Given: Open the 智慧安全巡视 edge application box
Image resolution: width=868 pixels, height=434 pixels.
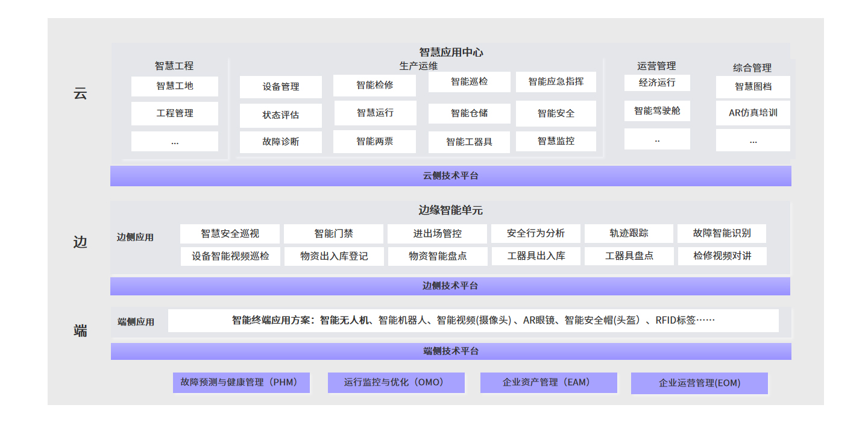Looking at the screenshot, I should pos(230,233).
